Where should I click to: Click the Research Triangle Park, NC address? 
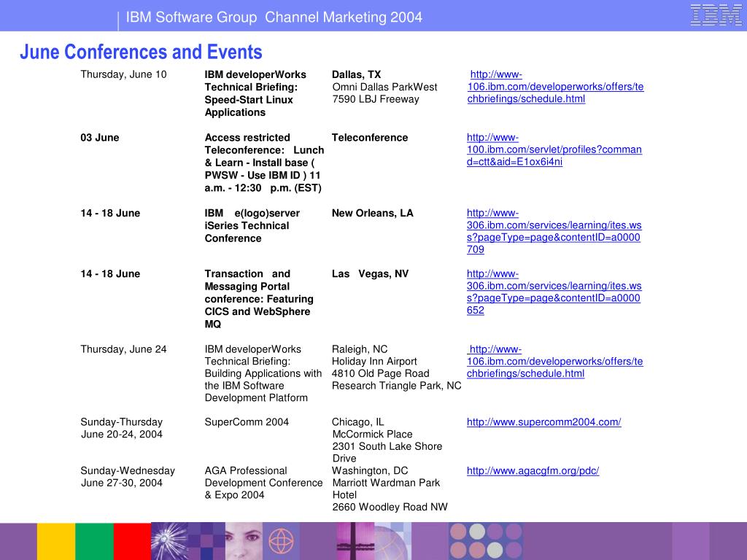396,386
